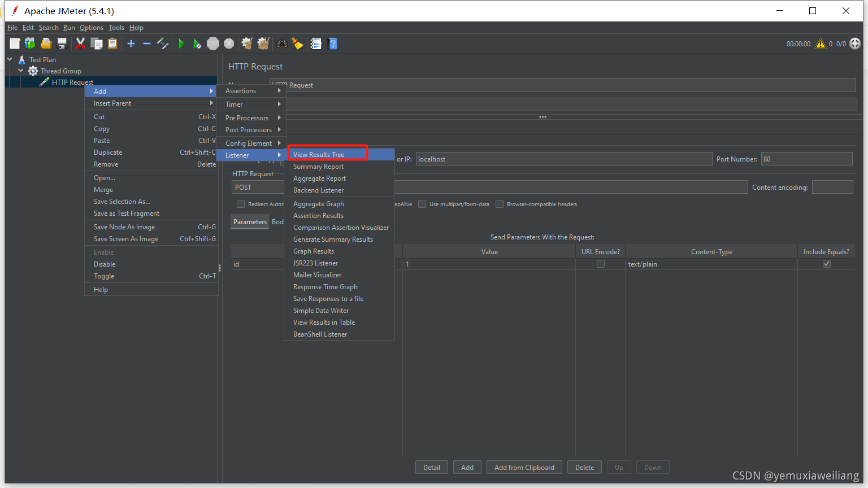Open the POST method dropdown
Screen dimensions: 868x488
(x=258, y=187)
